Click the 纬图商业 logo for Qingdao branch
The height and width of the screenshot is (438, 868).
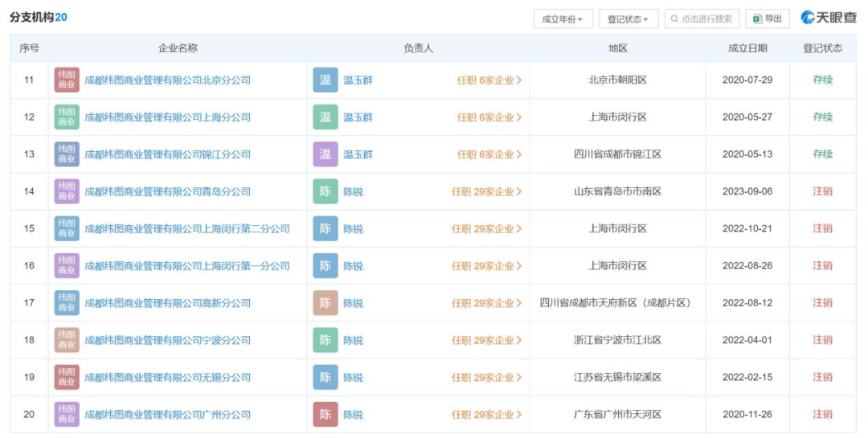67,191
